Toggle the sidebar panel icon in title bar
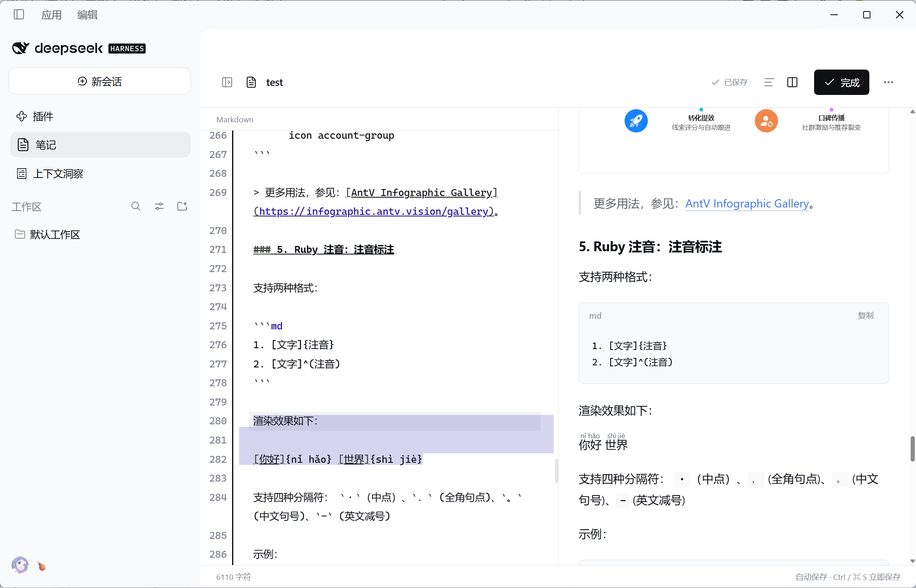Screen dimensions: 916x588 point(19,15)
